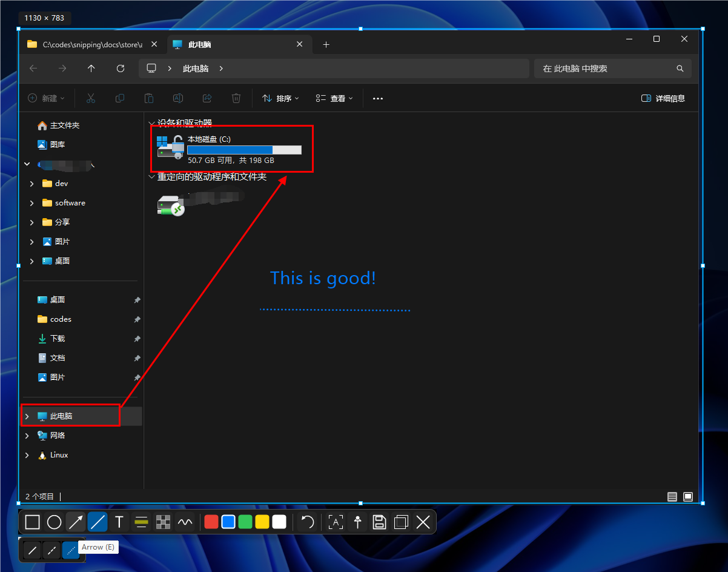Viewport: 728px width, 572px height.
Task: Add a new Explorer tab
Action: (x=326, y=45)
